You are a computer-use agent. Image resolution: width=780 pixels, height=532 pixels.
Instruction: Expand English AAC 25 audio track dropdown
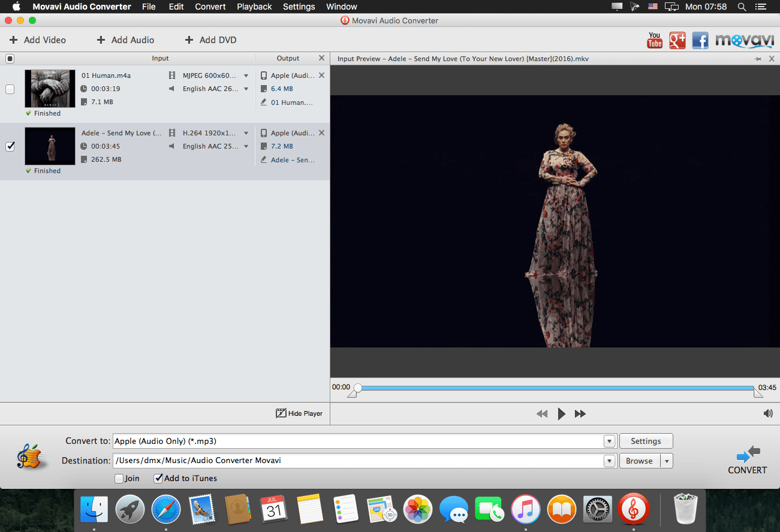point(246,146)
